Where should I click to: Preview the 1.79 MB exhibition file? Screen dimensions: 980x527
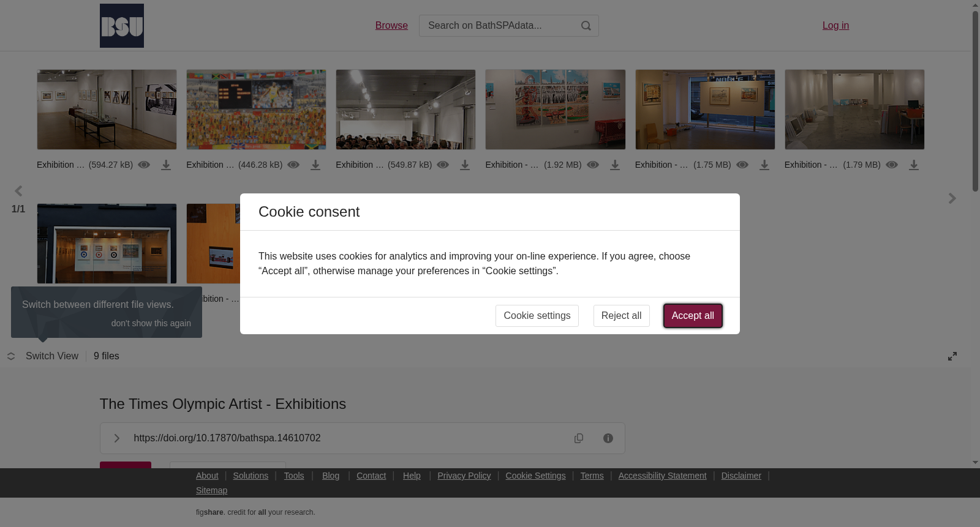coord(892,165)
